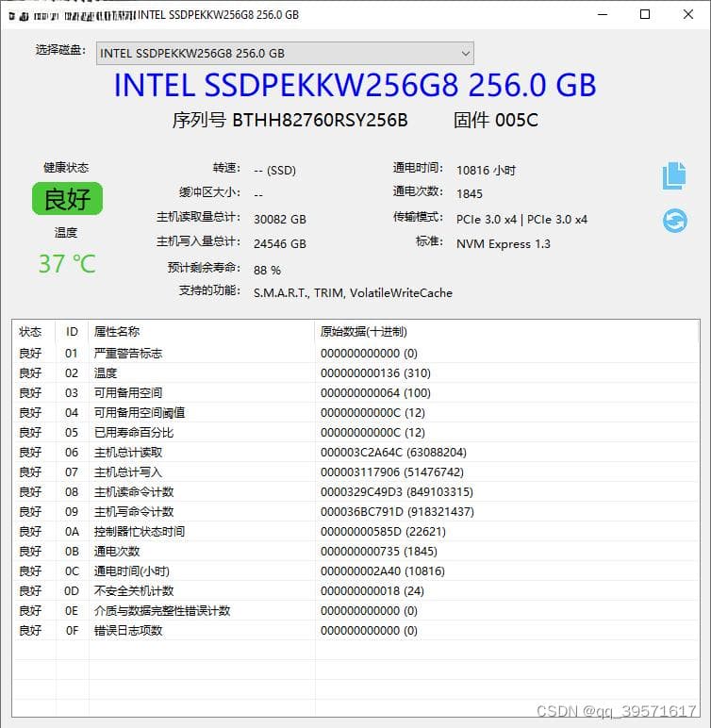This screenshot has width=711, height=728.
Task: Select the 严重警告标志 attribute row
Action: pos(355,354)
